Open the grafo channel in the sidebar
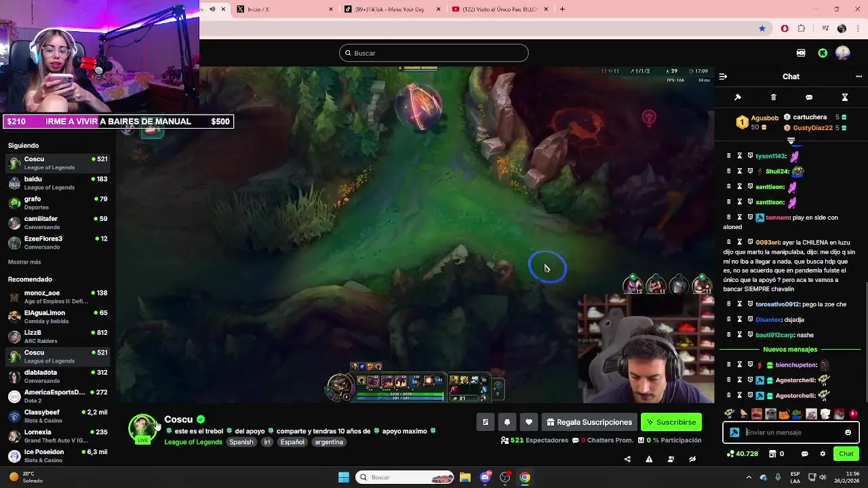 (x=58, y=203)
